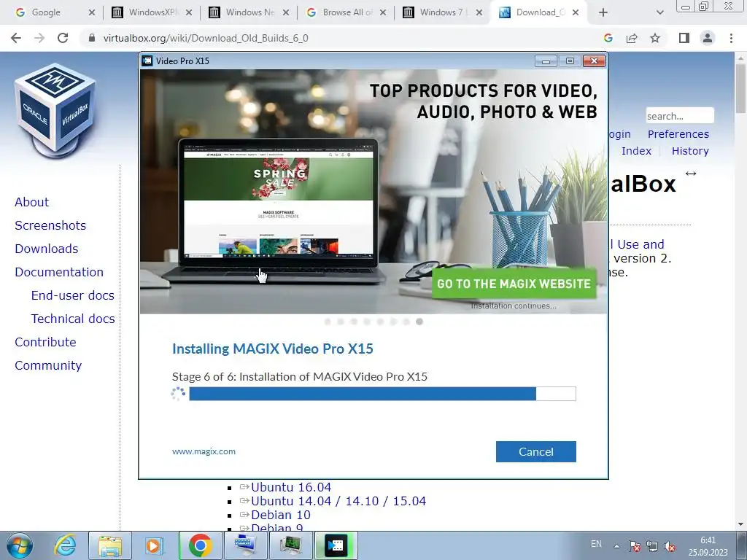Click the Chrome taskbar icon
The image size is (747, 560).
[200, 545]
